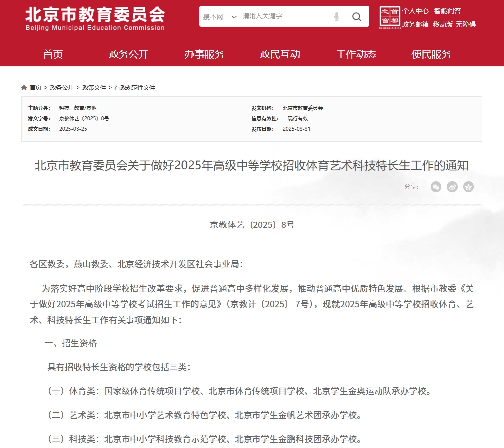
Task: Select 政民互动 from the navigation bar
Action: 280,54
